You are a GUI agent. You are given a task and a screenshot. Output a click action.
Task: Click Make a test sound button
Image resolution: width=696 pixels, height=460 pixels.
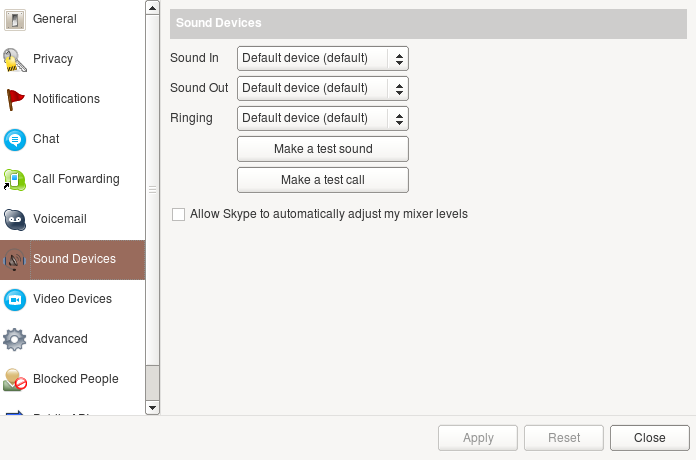323,149
